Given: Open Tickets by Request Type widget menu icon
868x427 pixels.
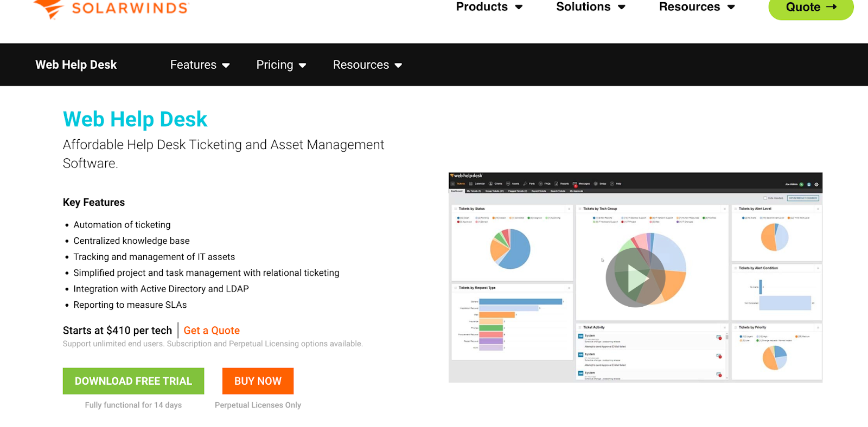Looking at the screenshot, I should point(569,288).
